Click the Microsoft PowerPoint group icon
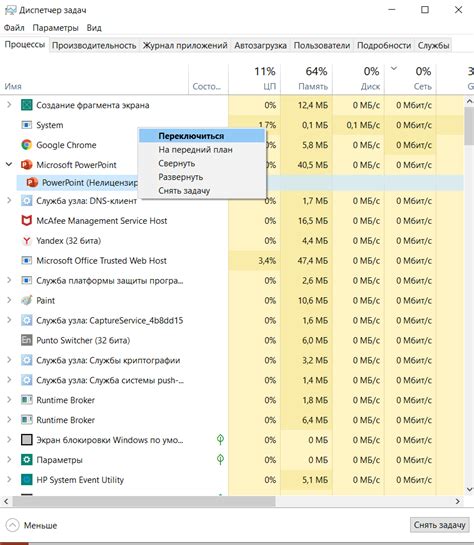474x545 pixels. click(27, 164)
